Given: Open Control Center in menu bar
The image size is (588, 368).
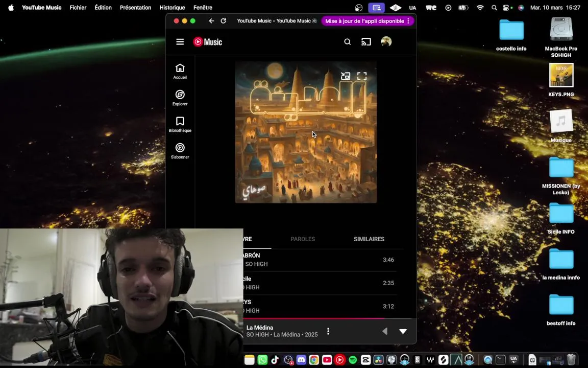Looking at the screenshot, I should tap(507, 8).
